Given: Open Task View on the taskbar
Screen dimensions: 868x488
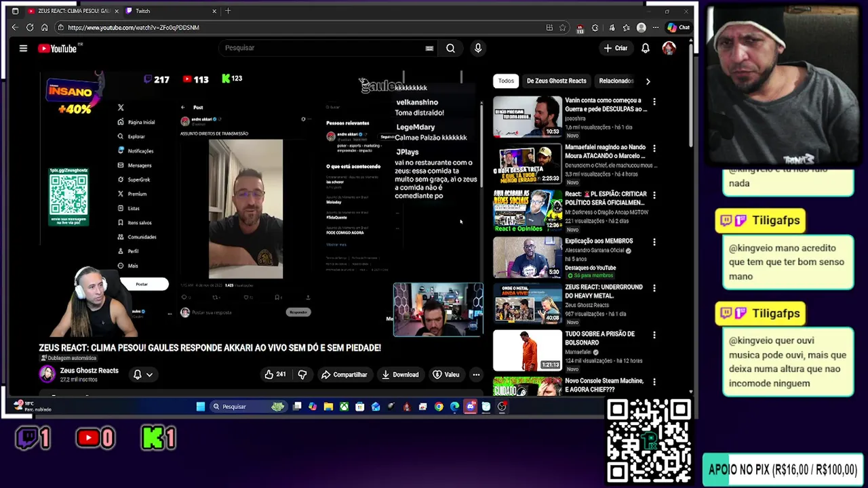Looking at the screenshot, I should pos(297,407).
